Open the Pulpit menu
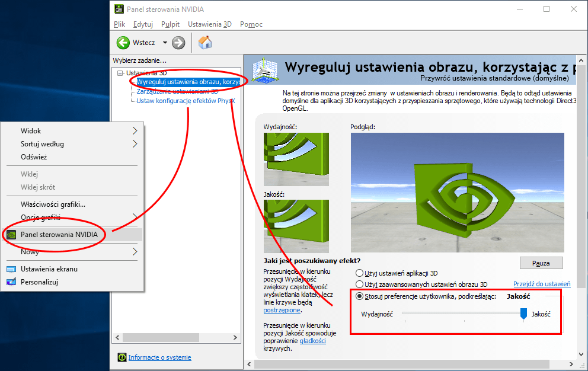The width and height of the screenshot is (588, 371). click(x=170, y=24)
